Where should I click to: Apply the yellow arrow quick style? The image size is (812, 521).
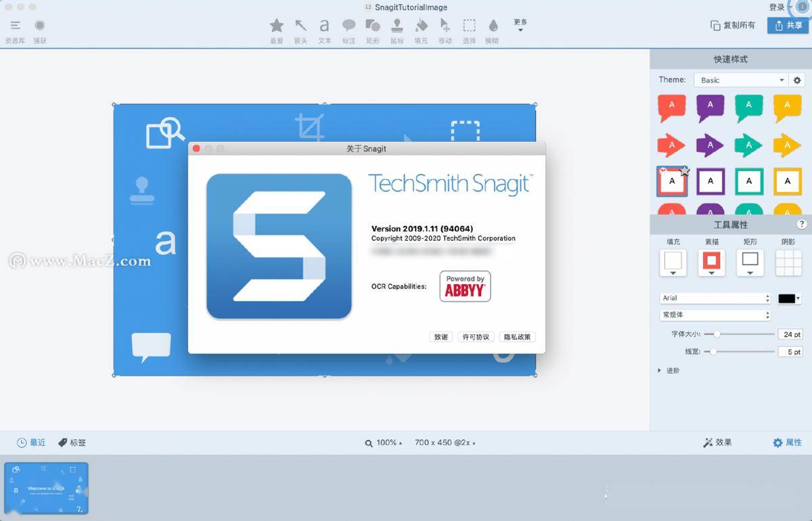coord(788,145)
